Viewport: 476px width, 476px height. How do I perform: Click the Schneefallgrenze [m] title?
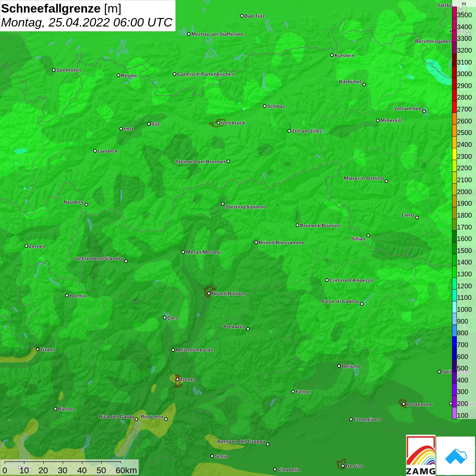[x=61, y=8]
